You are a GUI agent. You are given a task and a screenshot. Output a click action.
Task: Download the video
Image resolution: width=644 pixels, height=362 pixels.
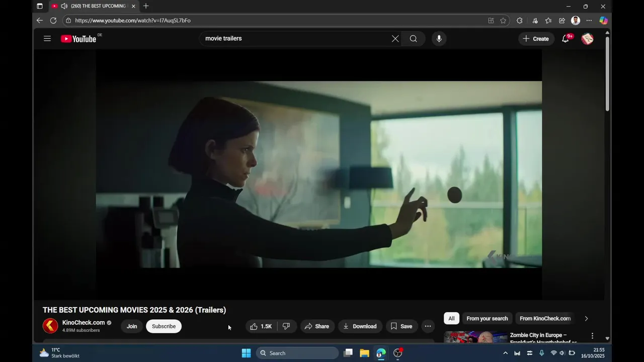pyautogui.click(x=360, y=326)
